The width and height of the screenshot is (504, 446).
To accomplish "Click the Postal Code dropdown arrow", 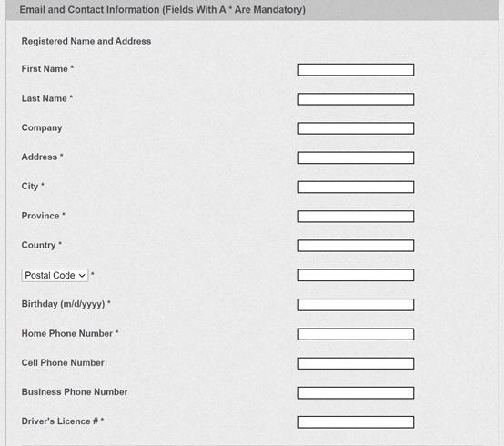I will [x=82, y=276].
